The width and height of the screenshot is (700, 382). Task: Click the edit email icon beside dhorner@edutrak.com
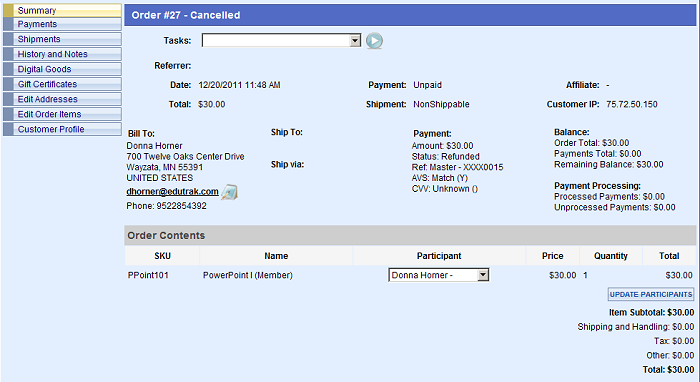229,192
